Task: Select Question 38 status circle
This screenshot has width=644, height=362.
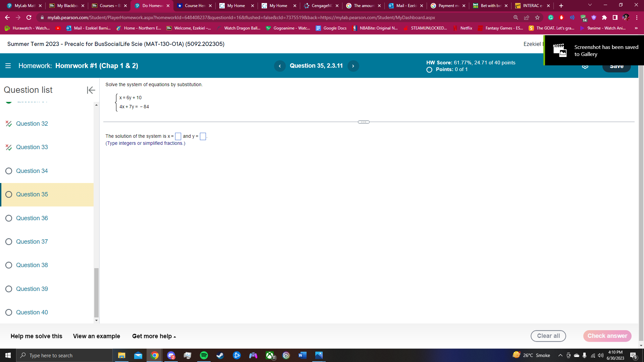Action: coord(9,265)
